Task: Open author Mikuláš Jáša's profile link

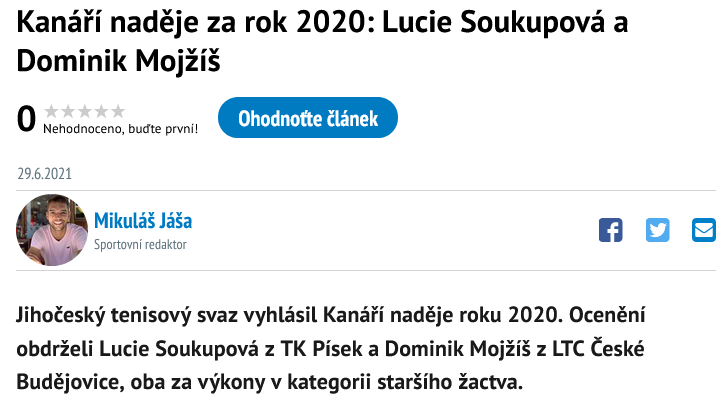Action: click(x=143, y=221)
